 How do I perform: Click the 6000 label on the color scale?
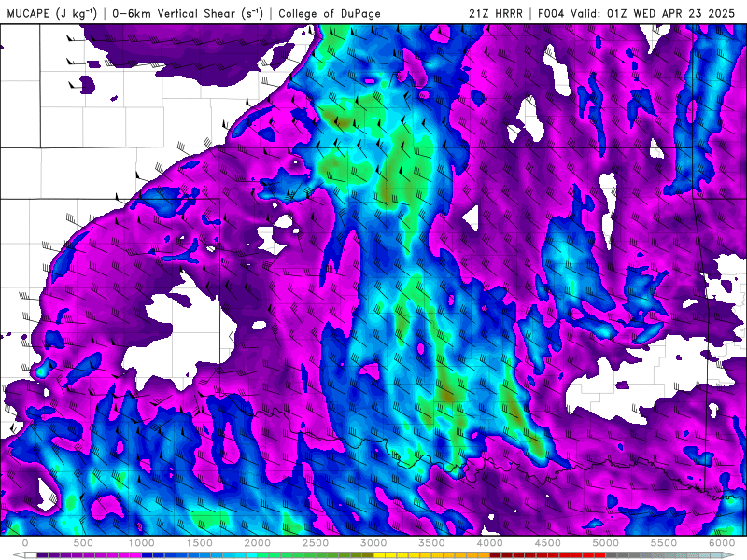(722, 543)
